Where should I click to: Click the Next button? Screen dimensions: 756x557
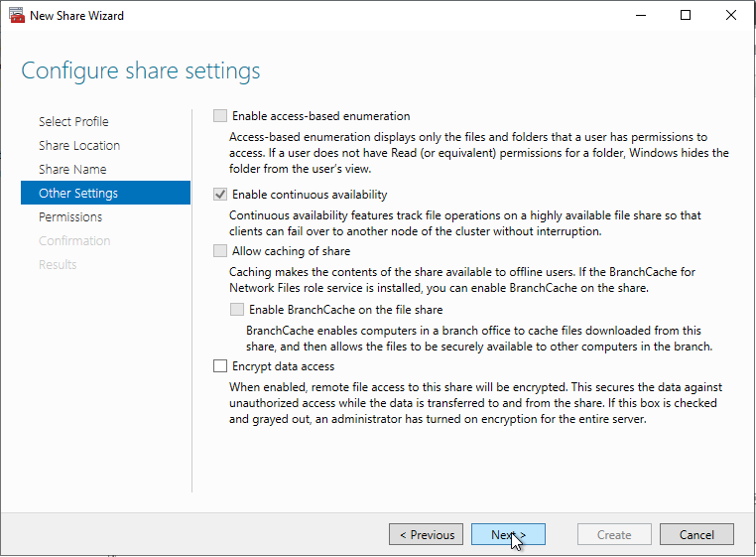pyautogui.click(x=508, y=534)
